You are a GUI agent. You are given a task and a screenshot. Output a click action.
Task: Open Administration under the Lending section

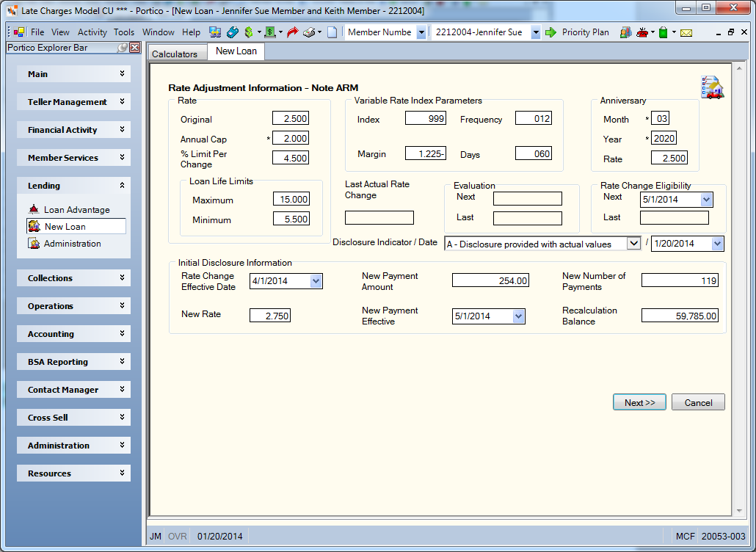[73, 244]
